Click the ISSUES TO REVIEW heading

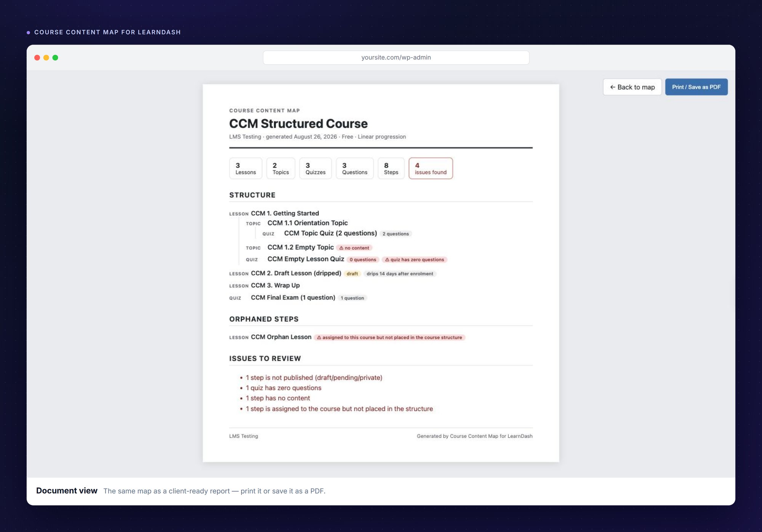pyautogui.click(x=265, y=359)
